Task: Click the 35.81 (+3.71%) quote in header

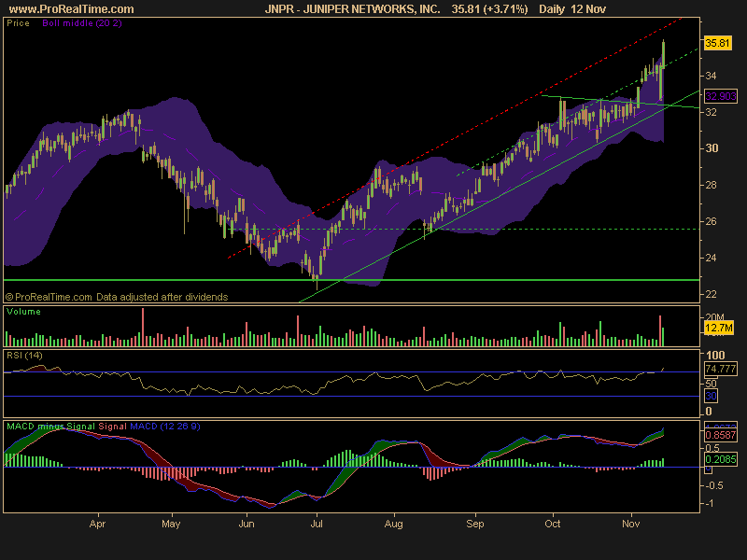Action: point(489,9)
